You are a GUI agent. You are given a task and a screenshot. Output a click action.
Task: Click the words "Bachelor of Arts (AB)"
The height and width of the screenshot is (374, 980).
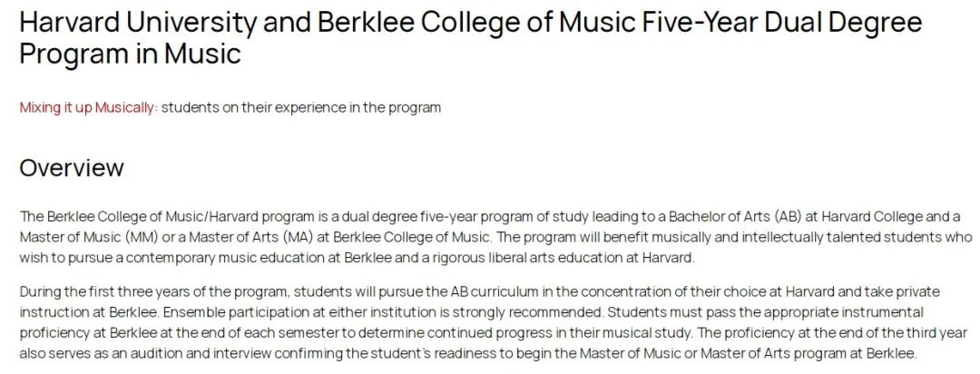coord(735,217)
